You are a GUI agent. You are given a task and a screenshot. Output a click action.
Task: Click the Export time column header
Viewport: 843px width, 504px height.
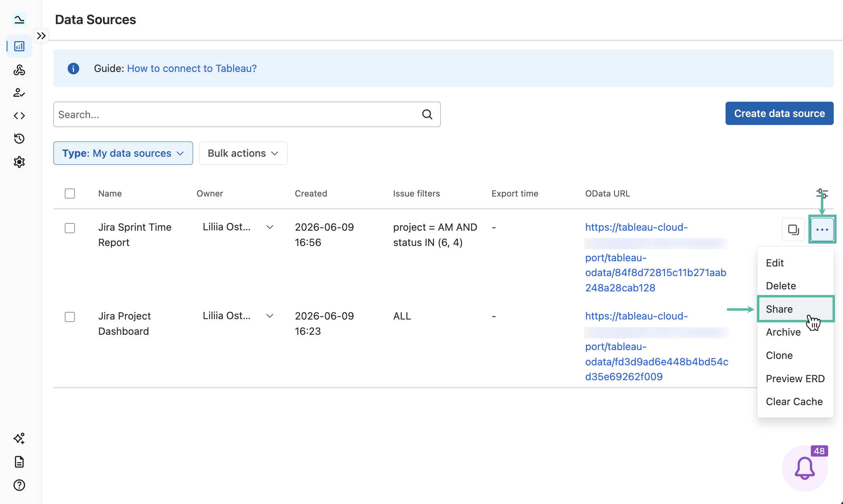click(515, 194)
